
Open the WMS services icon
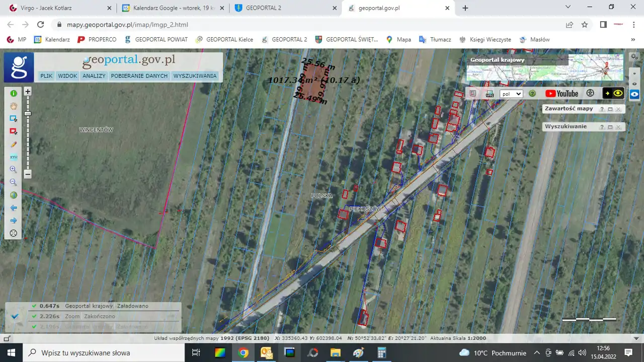pos(490,94)
